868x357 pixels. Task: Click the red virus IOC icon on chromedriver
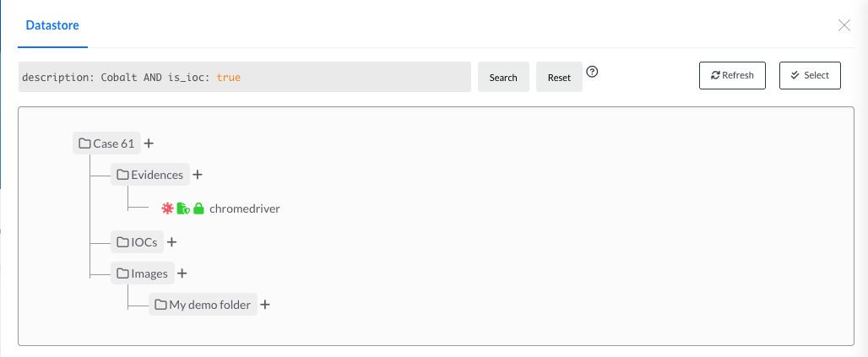tap(167, 208)
